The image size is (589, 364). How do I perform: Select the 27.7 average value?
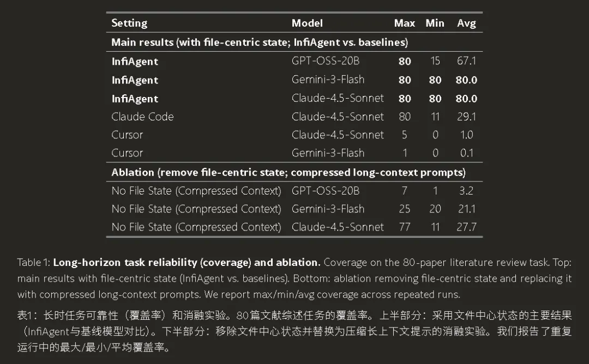pyautogui.click(x=466, y=227)
